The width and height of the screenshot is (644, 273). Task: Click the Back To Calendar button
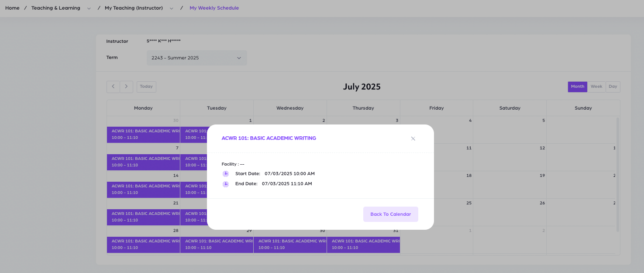point(390,214)
